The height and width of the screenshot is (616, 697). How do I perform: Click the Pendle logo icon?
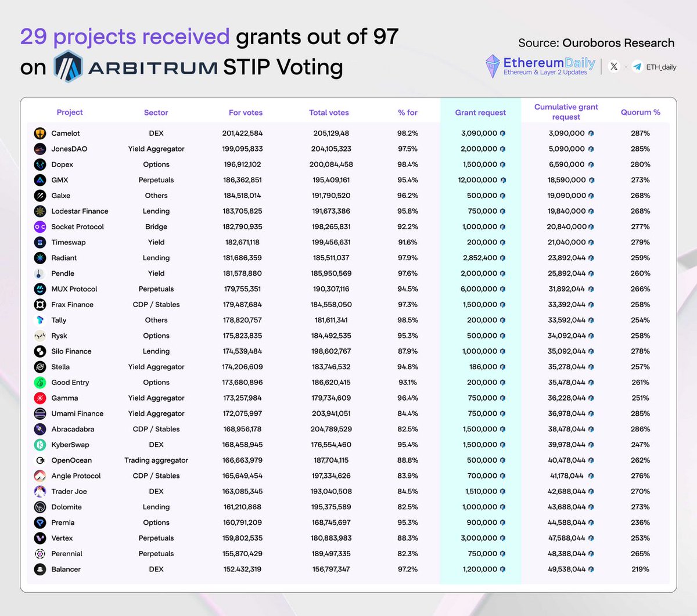pos(39,273)
